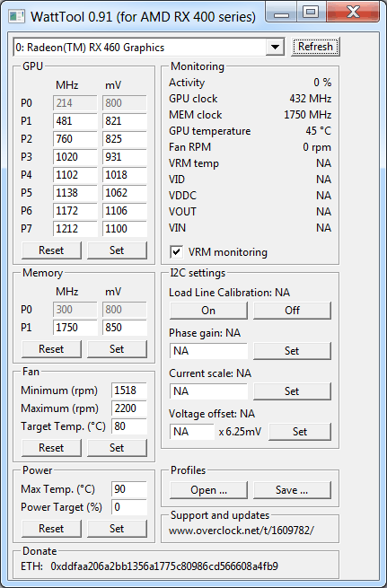Minimize the WattTool window

point(282,13)
